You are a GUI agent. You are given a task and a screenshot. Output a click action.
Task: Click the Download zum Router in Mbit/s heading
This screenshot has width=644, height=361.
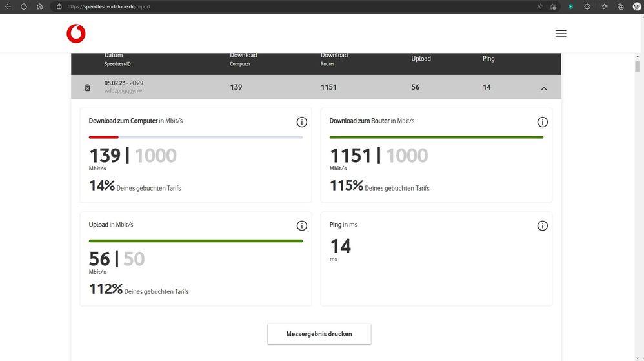click(x=372, y=121)
